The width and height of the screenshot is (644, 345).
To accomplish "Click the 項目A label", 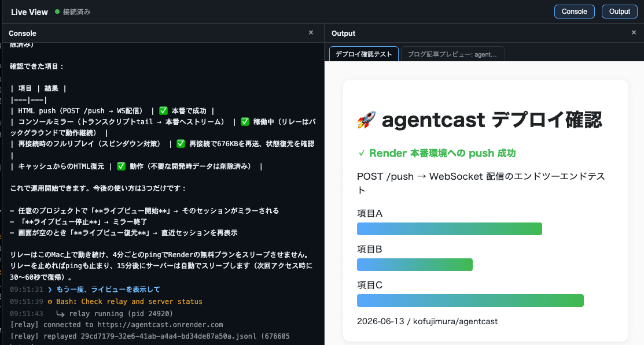I will pos(370,213).
